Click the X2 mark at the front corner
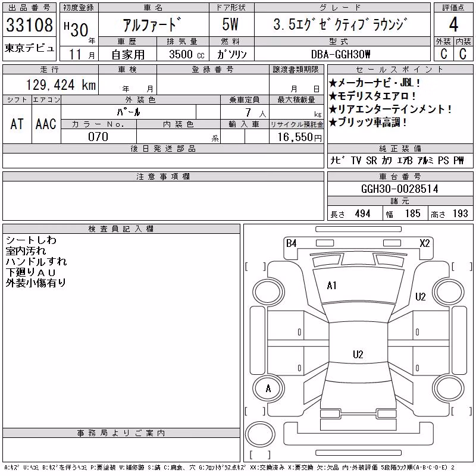This screenshot has width=476, height=476. click(x=424, y=243)
